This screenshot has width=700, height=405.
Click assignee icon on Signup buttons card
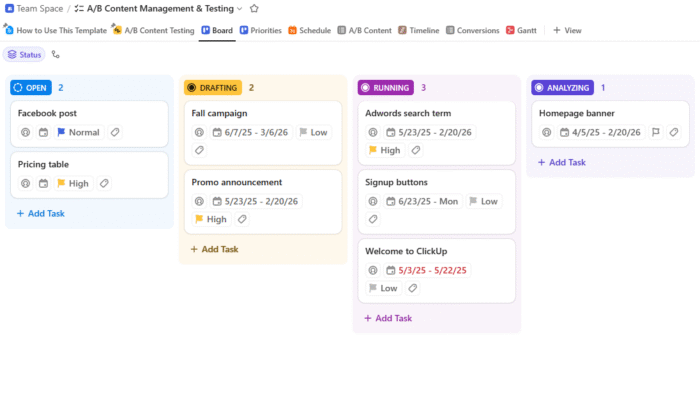[x=373, y=201]
